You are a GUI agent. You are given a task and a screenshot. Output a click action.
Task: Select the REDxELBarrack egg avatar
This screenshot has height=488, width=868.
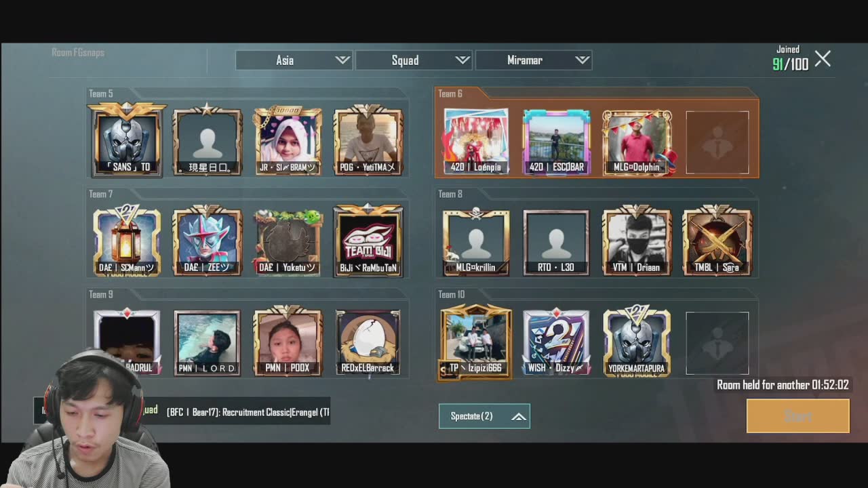click(368, 341)
